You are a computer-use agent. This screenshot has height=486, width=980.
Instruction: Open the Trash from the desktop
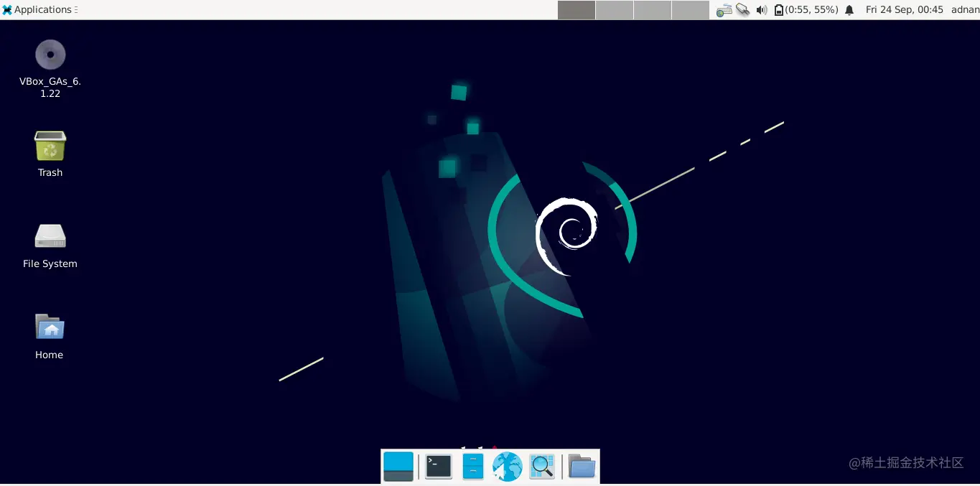(50, 147)
